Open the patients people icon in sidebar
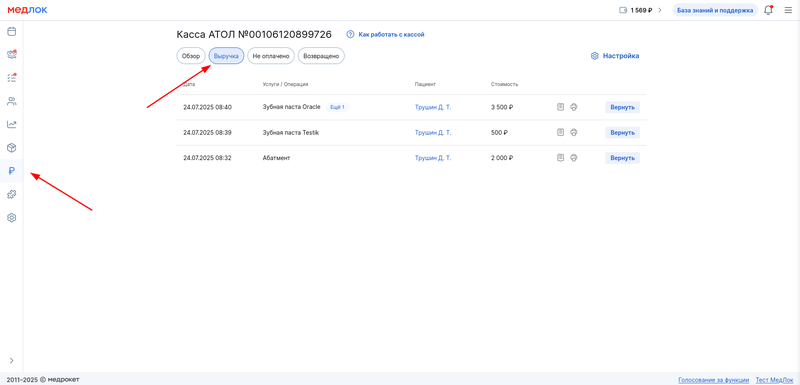 [x=11, y=101]
